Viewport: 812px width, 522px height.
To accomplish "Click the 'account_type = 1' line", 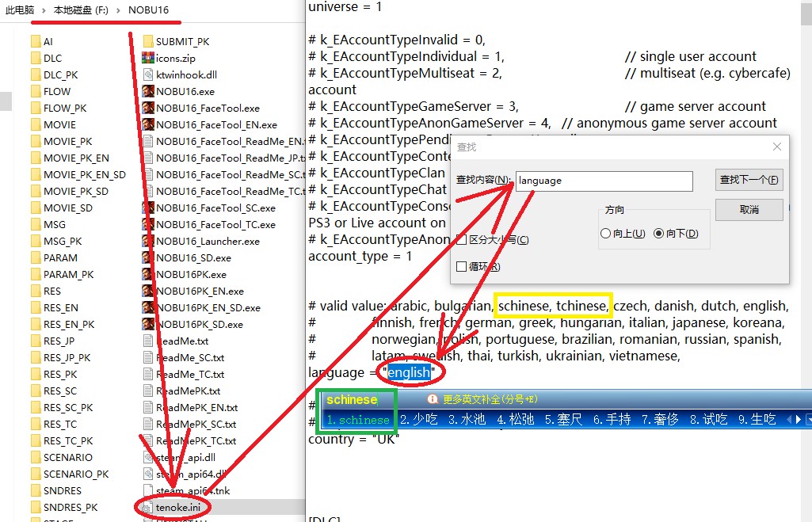I will point(360,257).
